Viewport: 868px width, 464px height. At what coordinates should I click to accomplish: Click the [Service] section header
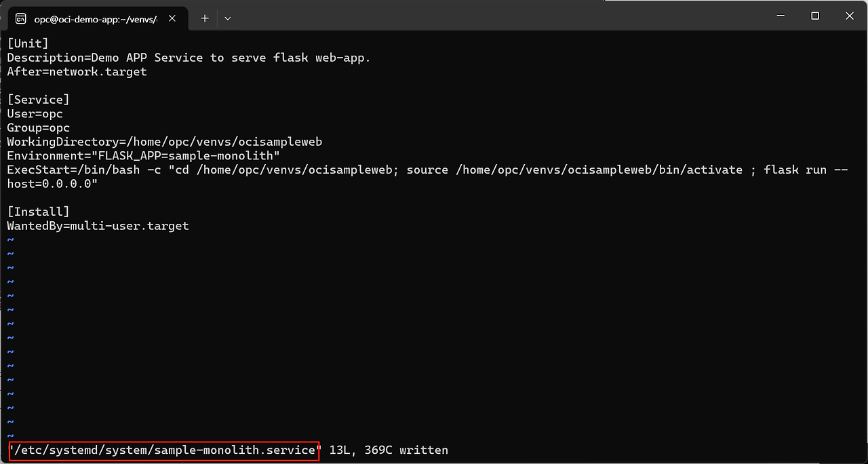(38, 100)
